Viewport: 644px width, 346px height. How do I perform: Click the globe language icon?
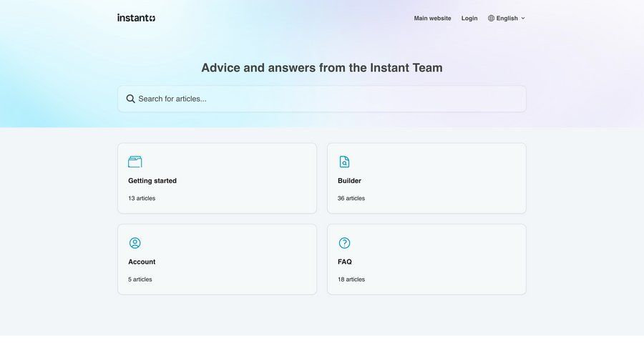491,18
